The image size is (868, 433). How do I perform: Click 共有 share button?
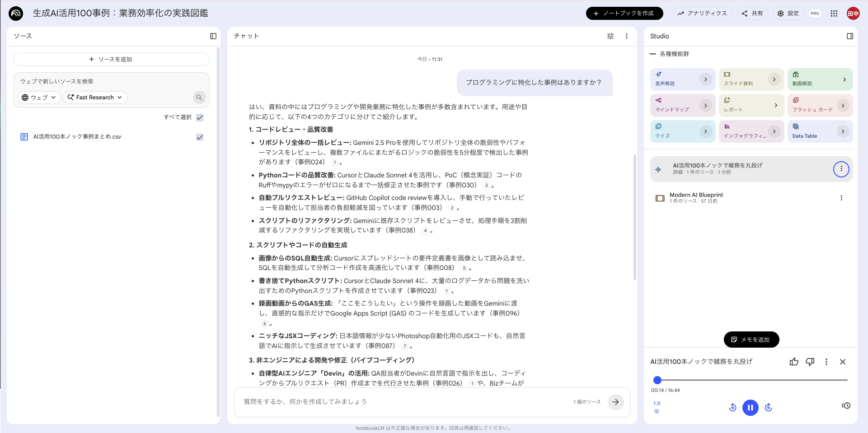click(x=752, y=14)
